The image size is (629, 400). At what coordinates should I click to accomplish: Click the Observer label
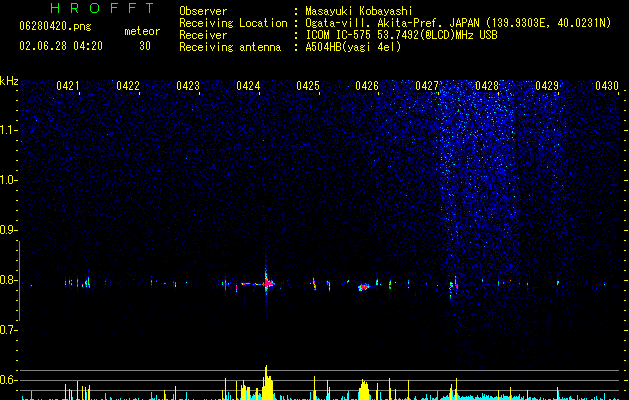click(x=203, y=11)
